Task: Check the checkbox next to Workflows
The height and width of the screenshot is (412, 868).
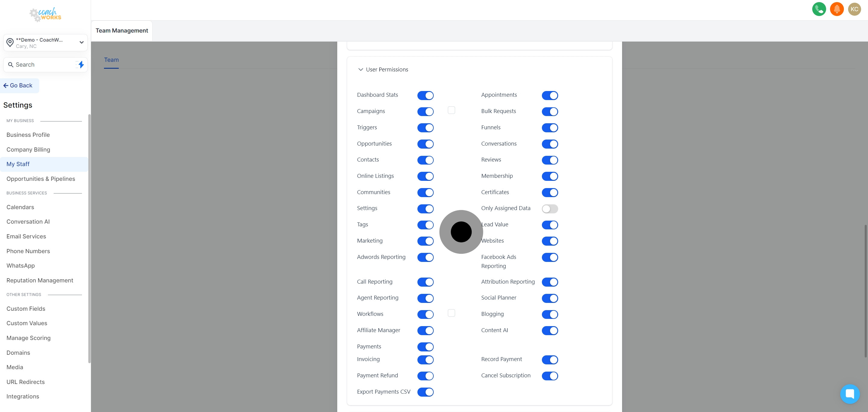Action: pos(451,313)
